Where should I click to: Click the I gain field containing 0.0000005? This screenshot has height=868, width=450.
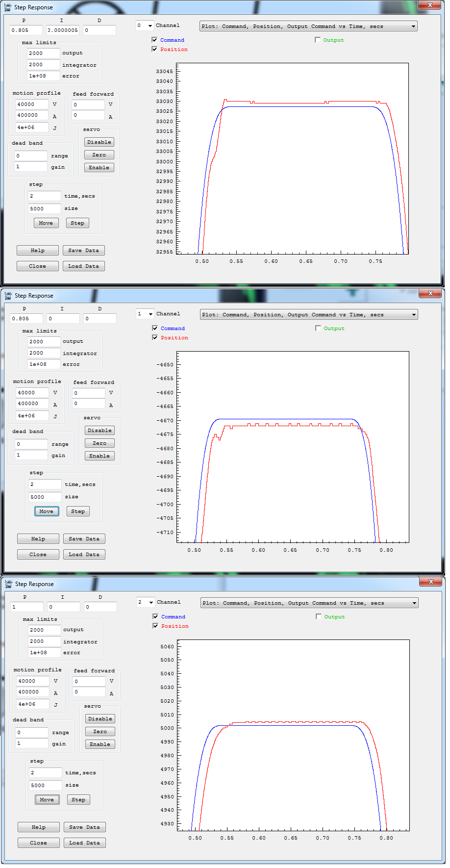click(x=63, y=30)
